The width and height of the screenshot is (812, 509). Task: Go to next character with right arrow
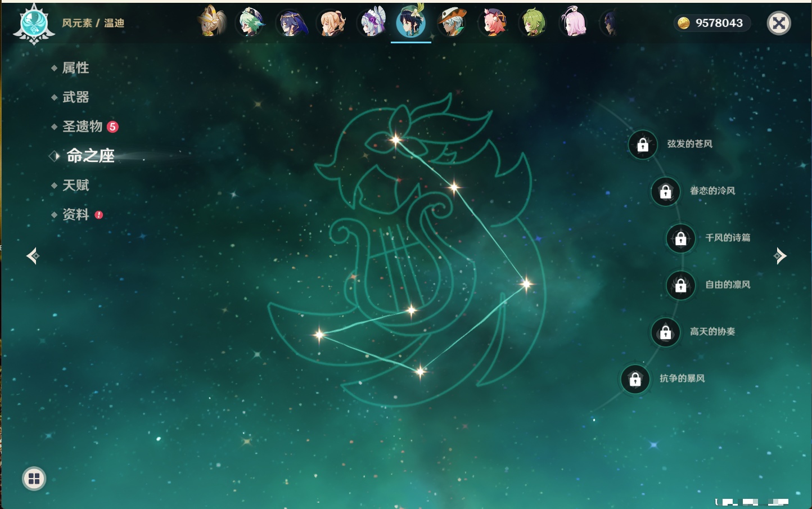(780, 256)
